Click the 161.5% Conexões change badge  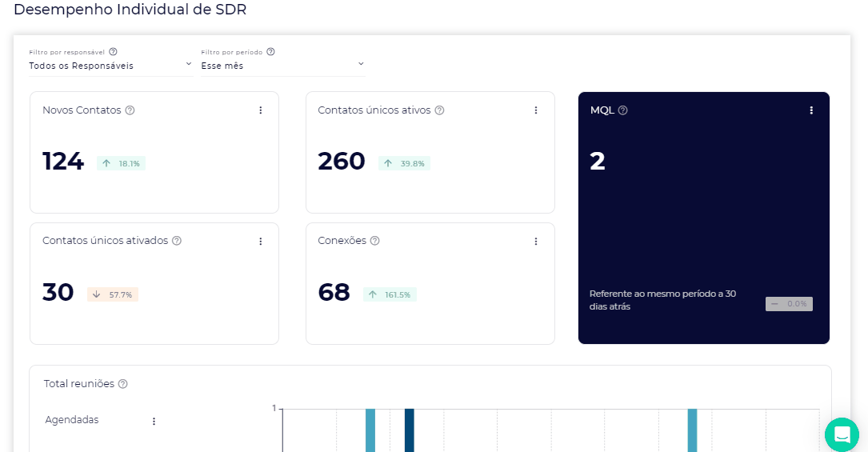click(390, 294)
